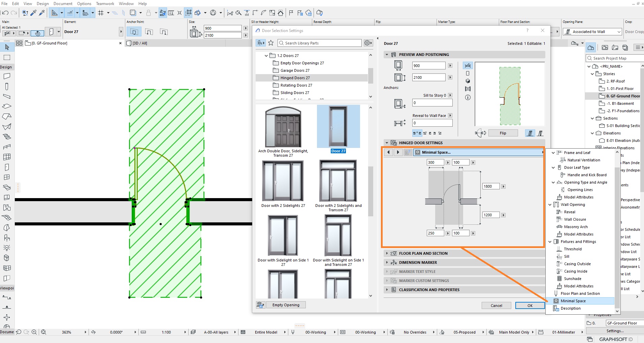This screenshot has height=343, width=644.
Task: Show the 3D cube preview of the door
Action: (x=468, y=81)
